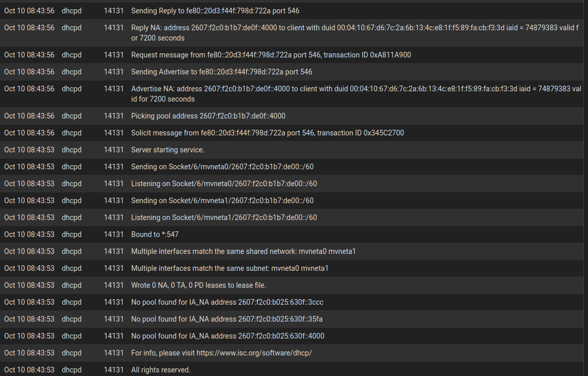Click the "All rights reserved." log entry
Viewport: 588px width, 376px height.
click(161, 370)
